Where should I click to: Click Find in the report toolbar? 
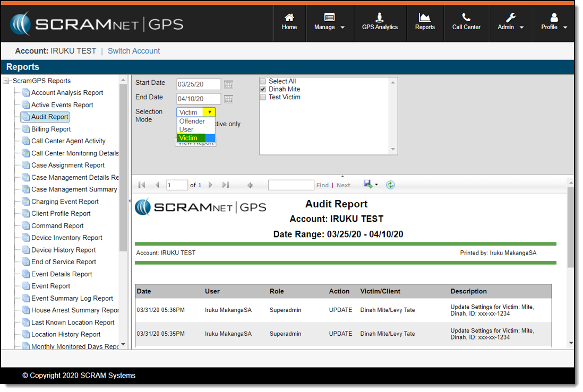322,185
